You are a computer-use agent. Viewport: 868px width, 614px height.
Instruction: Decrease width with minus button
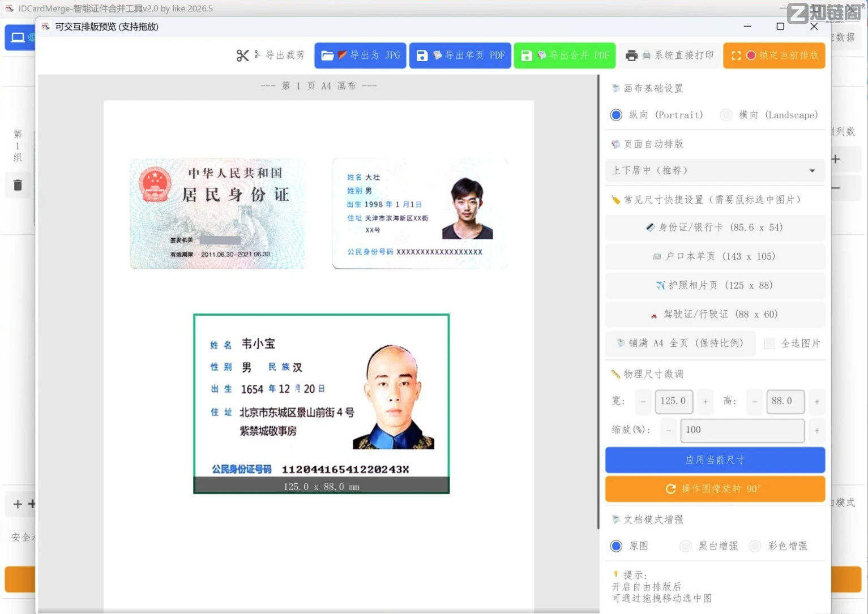click(x=643, y=401)
